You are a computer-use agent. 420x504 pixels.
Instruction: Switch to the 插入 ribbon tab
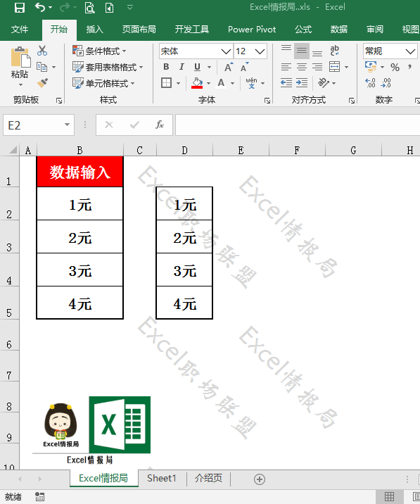[x=94, y=30]
